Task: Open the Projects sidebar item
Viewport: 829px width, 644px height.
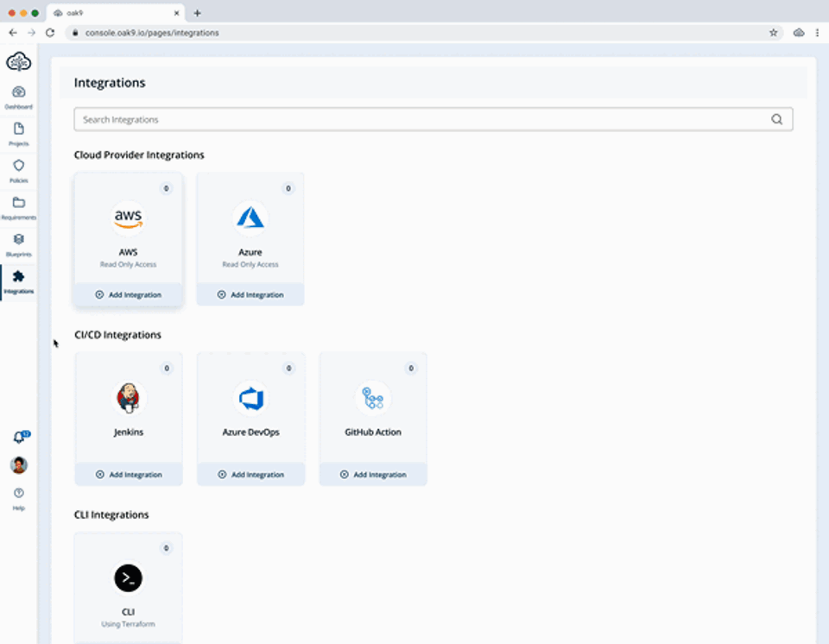Action: (18, 135)
